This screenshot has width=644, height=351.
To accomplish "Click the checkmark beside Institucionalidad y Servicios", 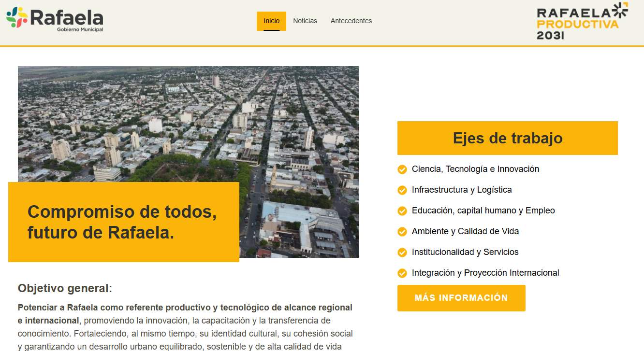I will click(402, 252).
